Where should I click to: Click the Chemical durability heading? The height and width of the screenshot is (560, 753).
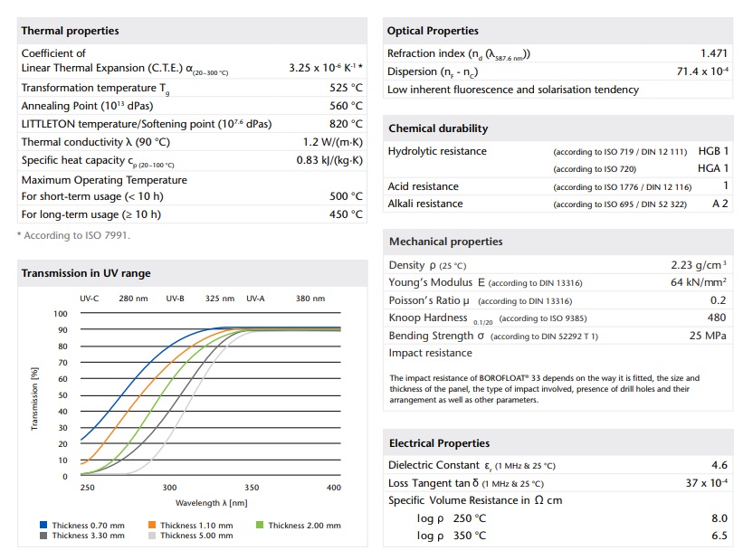[438, 128]
